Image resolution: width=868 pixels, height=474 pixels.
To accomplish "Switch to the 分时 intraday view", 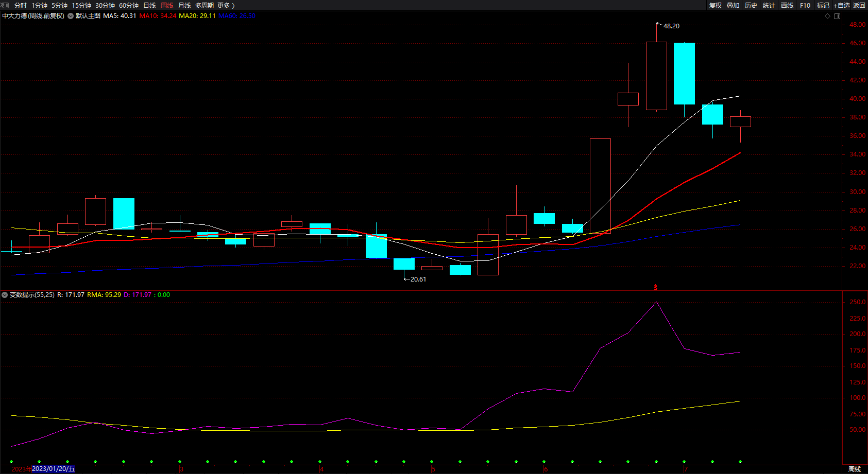I will 21,5.
